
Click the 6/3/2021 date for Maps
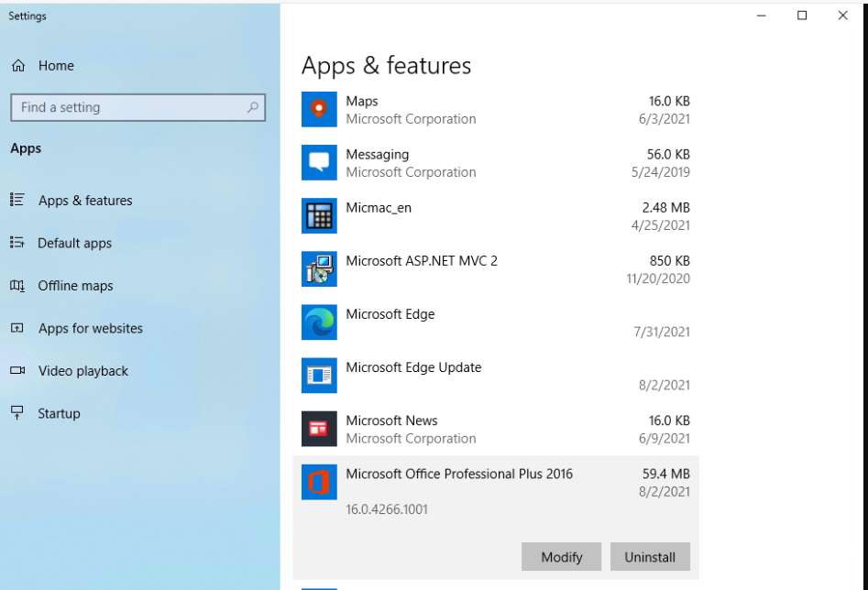tap(665, 119)
